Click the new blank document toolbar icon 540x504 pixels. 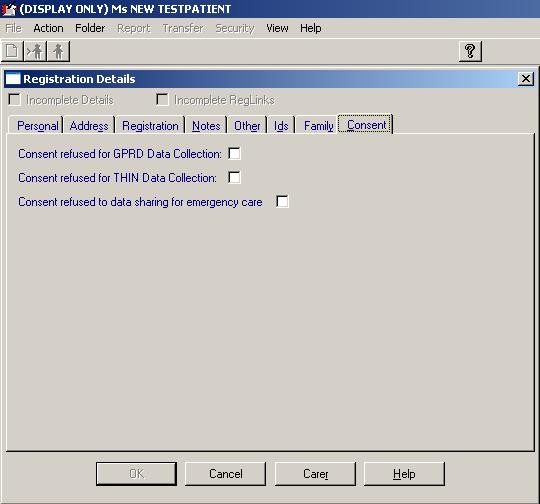[x=12, y=51]
